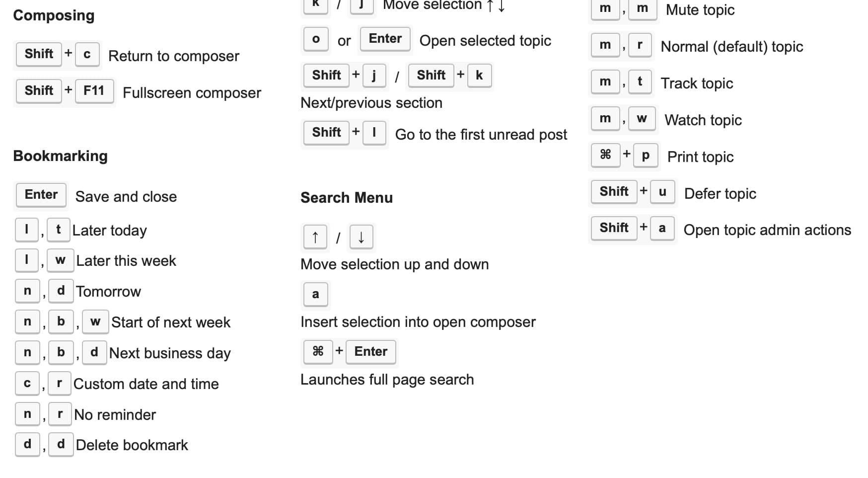
Task: Click the 'Launches full page search' text
Action: (x=387, y=380)
